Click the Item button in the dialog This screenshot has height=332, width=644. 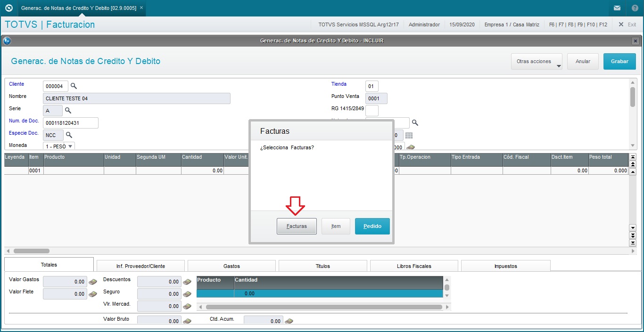coord(336,226)
